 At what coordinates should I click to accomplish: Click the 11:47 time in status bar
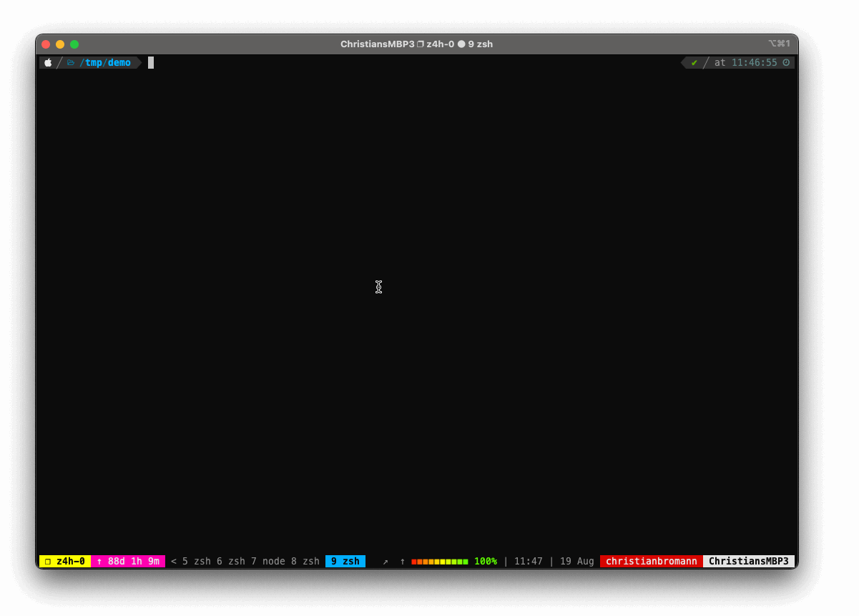[x=529, y=562]
